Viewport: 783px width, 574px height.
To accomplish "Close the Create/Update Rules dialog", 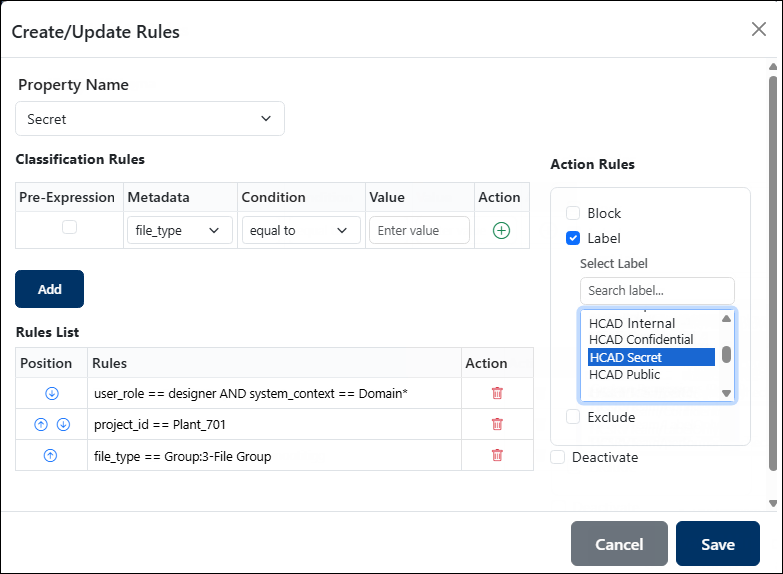I will pyautogui.click(x=759, y=29).
